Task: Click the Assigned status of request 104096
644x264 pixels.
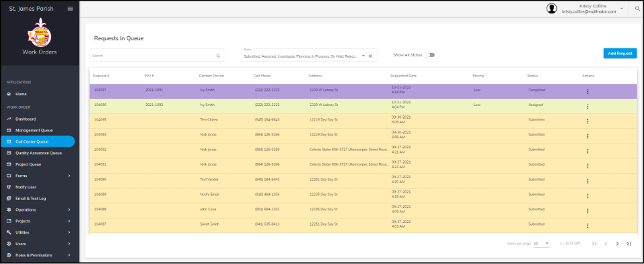Action: pyautogui.click(x=535, y=105)
